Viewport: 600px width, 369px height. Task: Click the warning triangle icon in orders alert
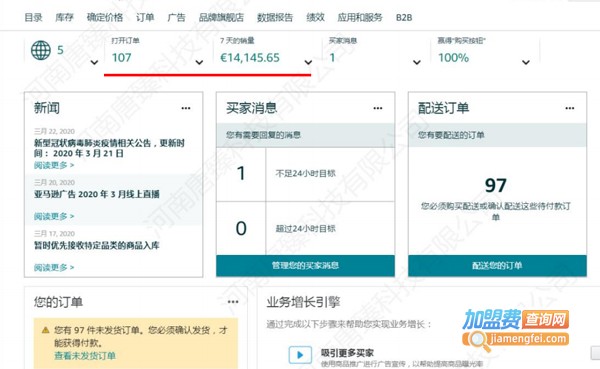click(x=46, y=330)
